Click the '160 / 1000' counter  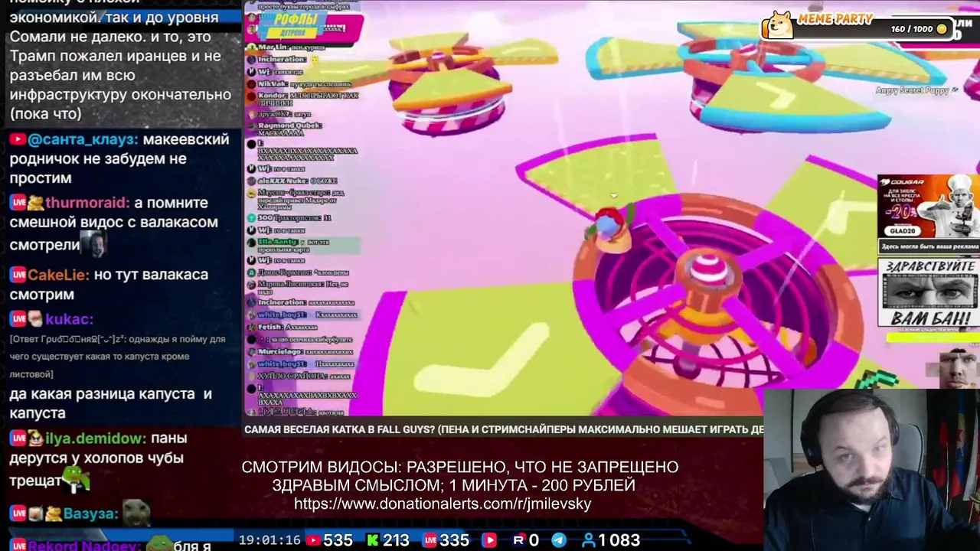point(912,29)
